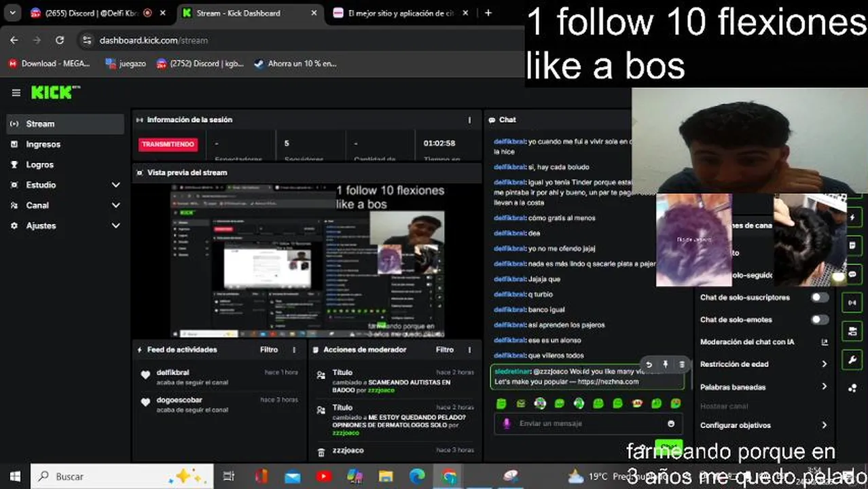The width and height of the screenshot is (868, 489).
Task: Open a new browser tab
Action: tap(488, 13)
